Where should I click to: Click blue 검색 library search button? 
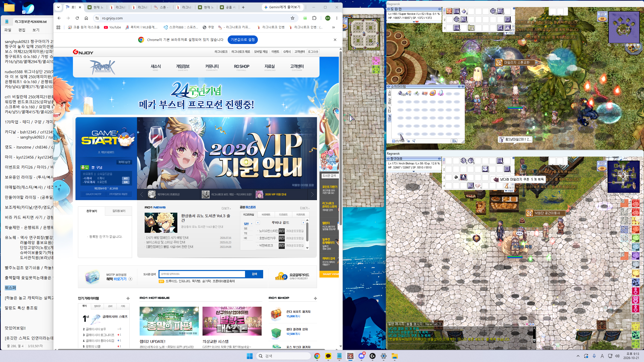point(254,274)
